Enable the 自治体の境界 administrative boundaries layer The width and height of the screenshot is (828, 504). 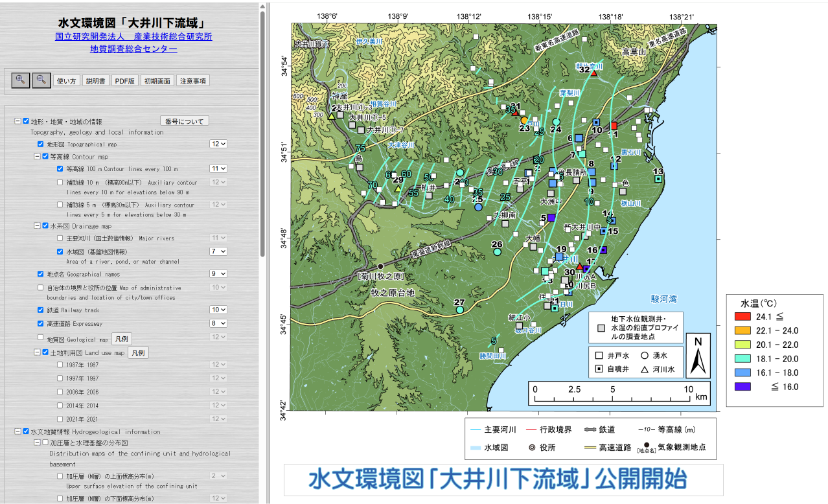[x=41, y=288]
